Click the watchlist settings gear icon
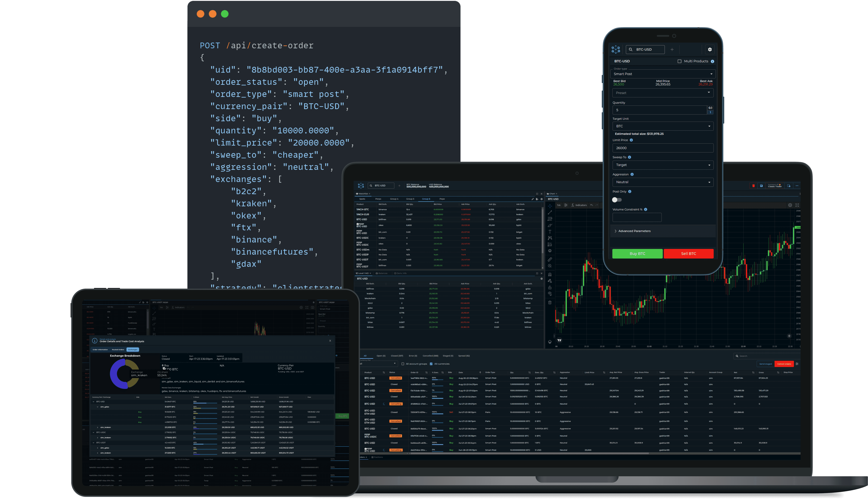 541,199
